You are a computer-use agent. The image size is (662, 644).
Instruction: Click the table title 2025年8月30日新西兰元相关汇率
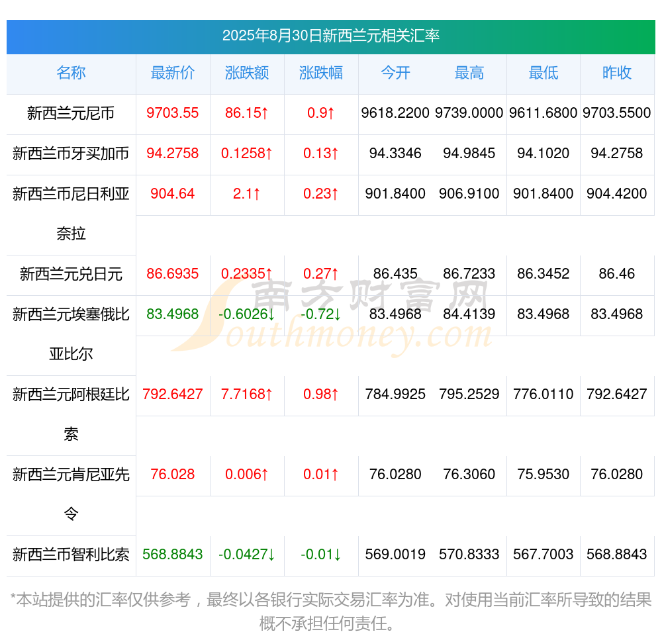330,36
